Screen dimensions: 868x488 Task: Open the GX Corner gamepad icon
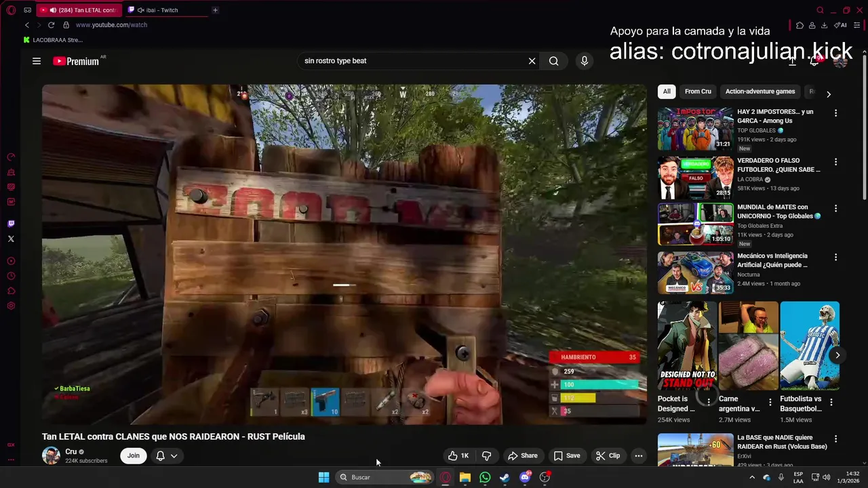click(27, 10)
